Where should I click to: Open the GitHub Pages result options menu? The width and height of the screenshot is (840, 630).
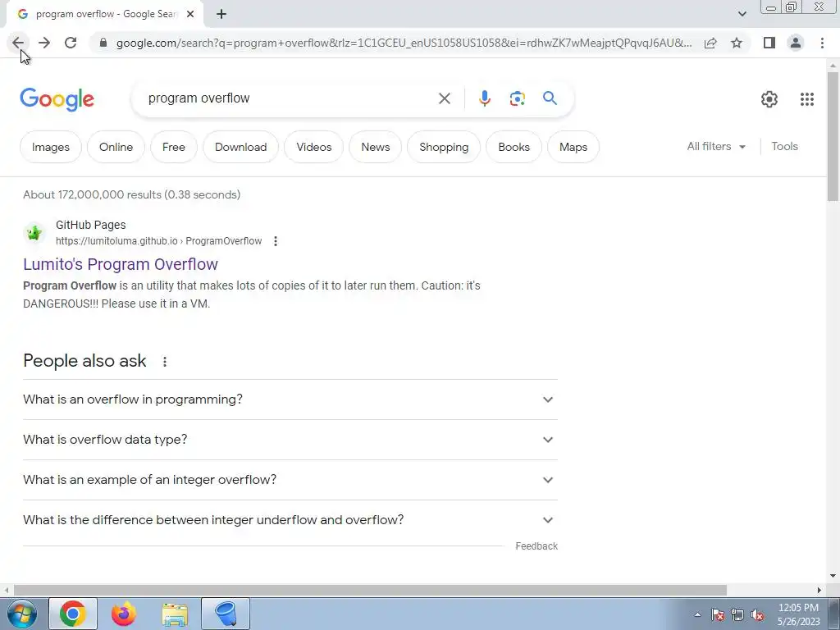[276, 241]
